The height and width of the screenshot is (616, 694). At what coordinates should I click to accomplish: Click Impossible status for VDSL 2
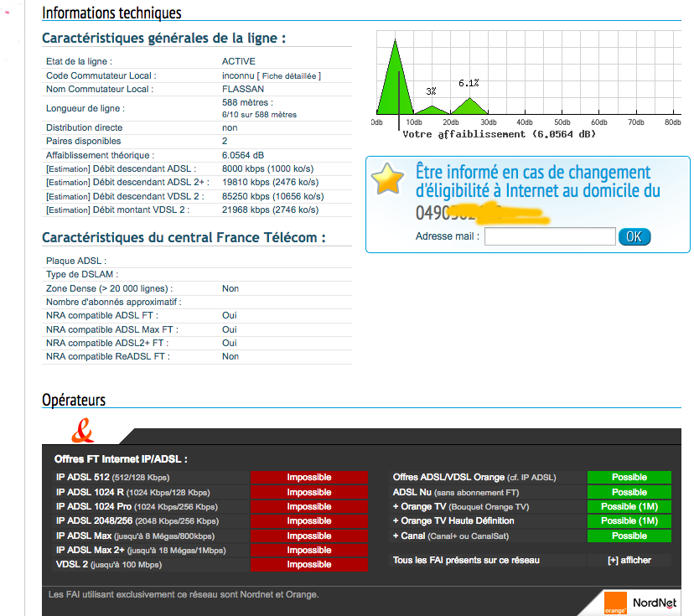tap(309, 565)
